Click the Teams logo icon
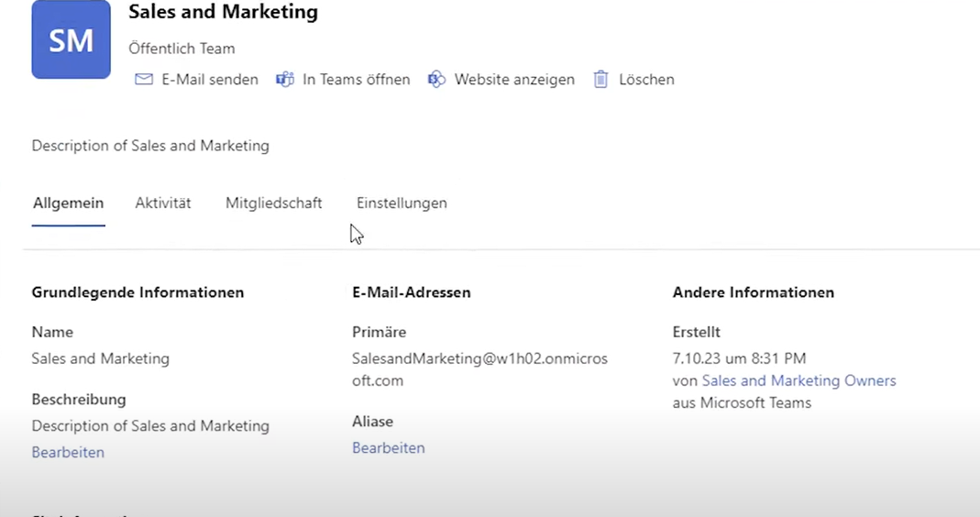The width and height of the screenshot is (980, 517). pyautogui.click(x=285, y=80)
